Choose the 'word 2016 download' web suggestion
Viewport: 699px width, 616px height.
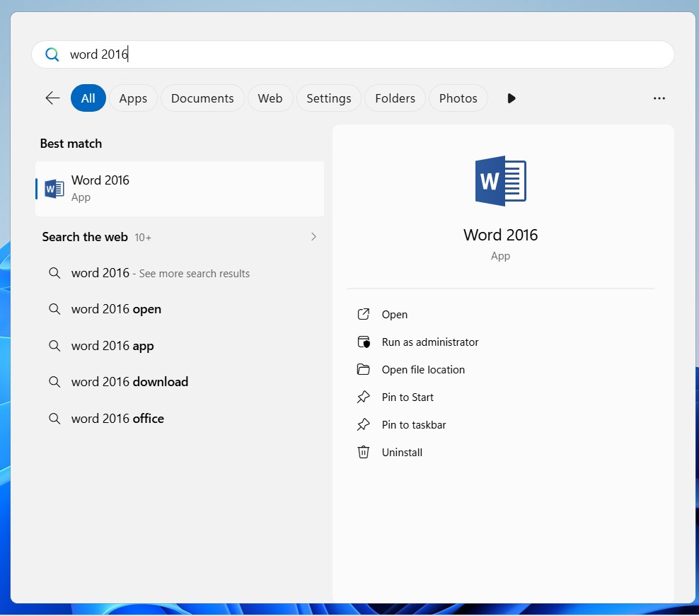129,382
